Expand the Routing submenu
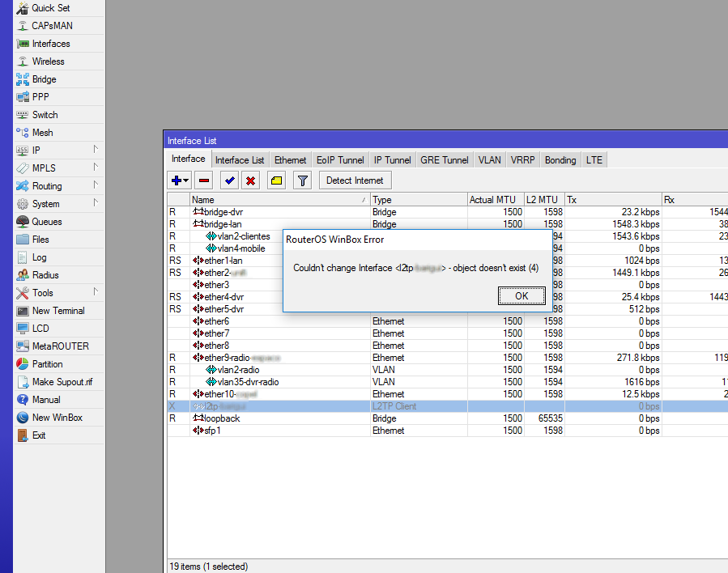Screen dimensions: 728x573 [46, 186]
